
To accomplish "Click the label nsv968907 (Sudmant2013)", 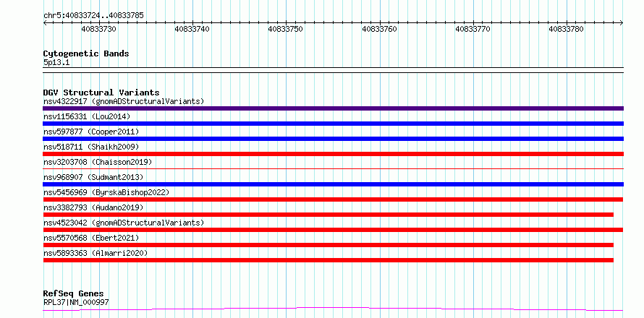I will click(x=93, y=177).
